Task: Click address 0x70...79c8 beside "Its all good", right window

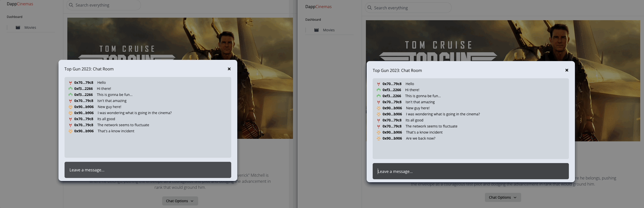Action: (392, 120)
